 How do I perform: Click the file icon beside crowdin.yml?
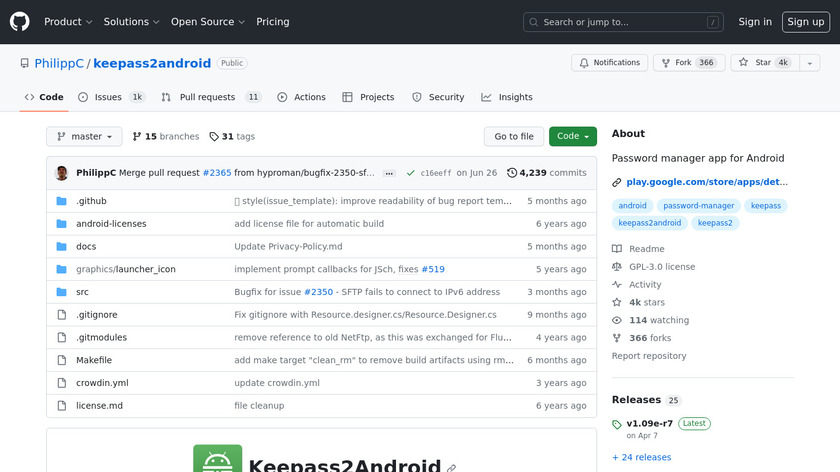click(x=62, y=383)
